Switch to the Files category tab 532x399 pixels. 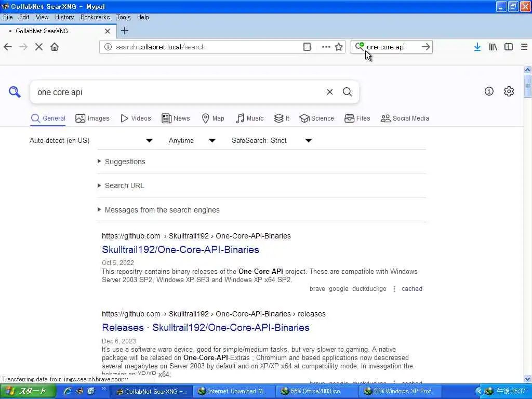click(x=357, y=118)
